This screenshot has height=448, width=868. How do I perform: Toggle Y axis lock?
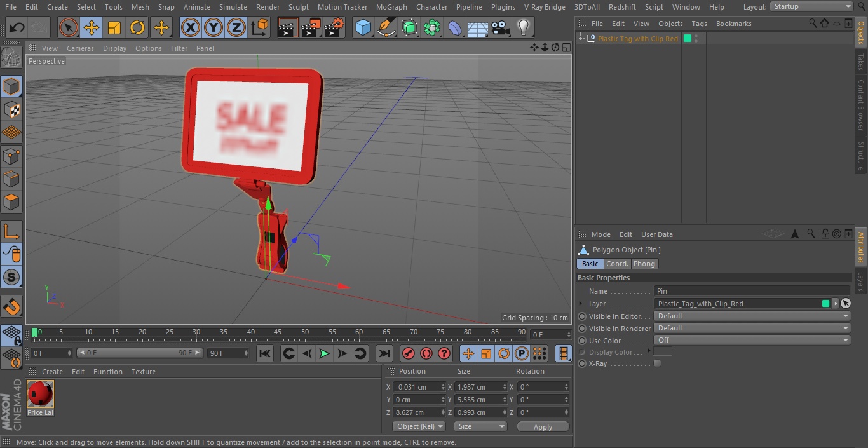tap(214, 27)
